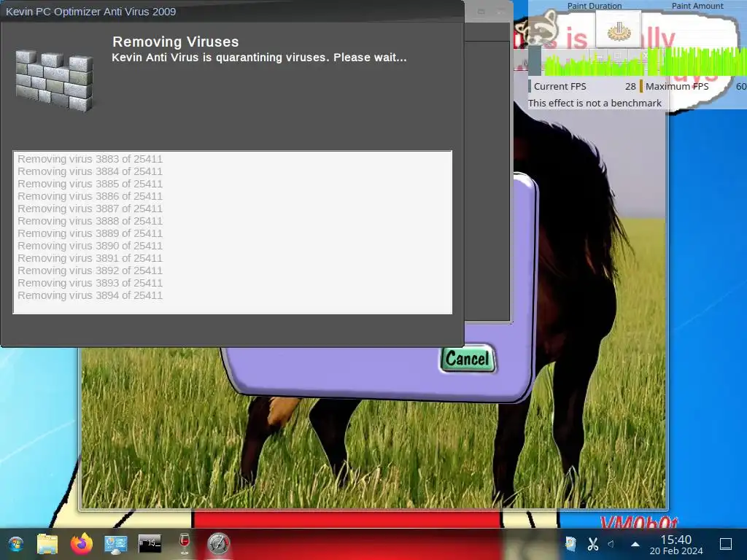
Task: Expand the hidden system tray arrow
Action: point(635,544)
